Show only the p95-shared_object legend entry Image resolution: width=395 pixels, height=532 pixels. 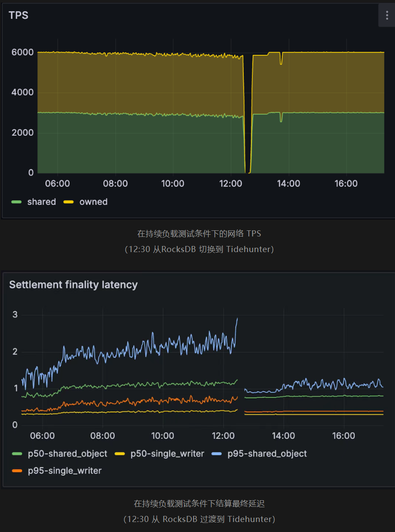[267, 453]
